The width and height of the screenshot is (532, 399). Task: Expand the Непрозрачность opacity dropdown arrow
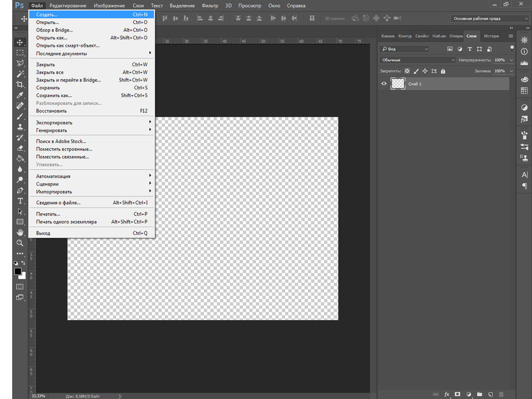click(511, 60)
